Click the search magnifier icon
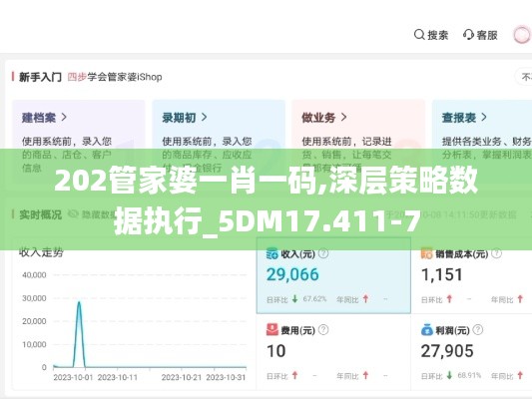 419,35
